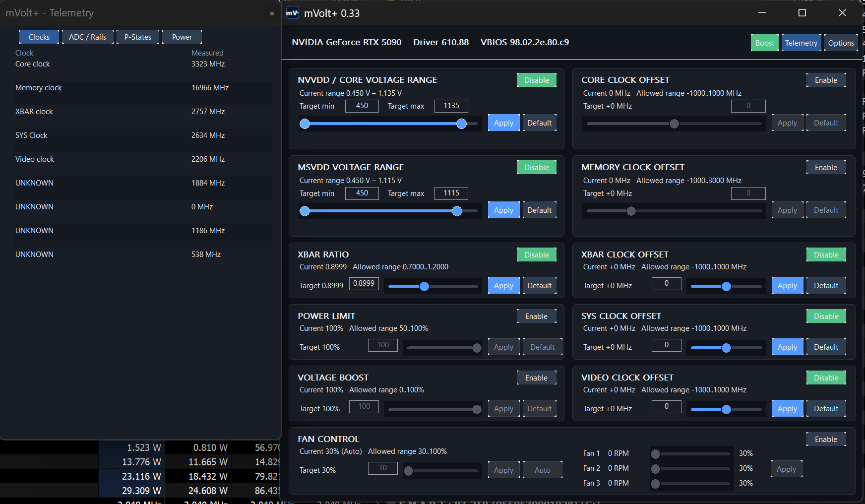
Task: Click MSVDD Target max input field
Action: coord(451,193)
